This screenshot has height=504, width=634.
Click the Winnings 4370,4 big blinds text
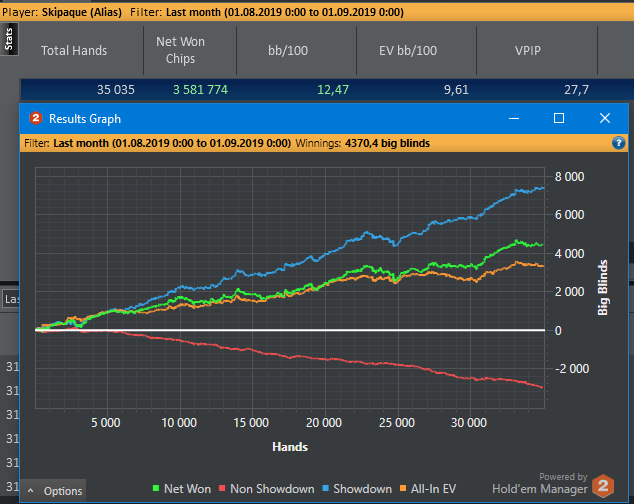[363, 143]
